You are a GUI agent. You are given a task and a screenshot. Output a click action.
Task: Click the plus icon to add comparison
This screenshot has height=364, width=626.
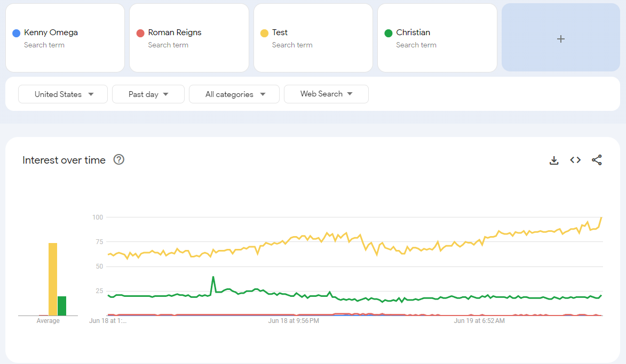(560, 39)
